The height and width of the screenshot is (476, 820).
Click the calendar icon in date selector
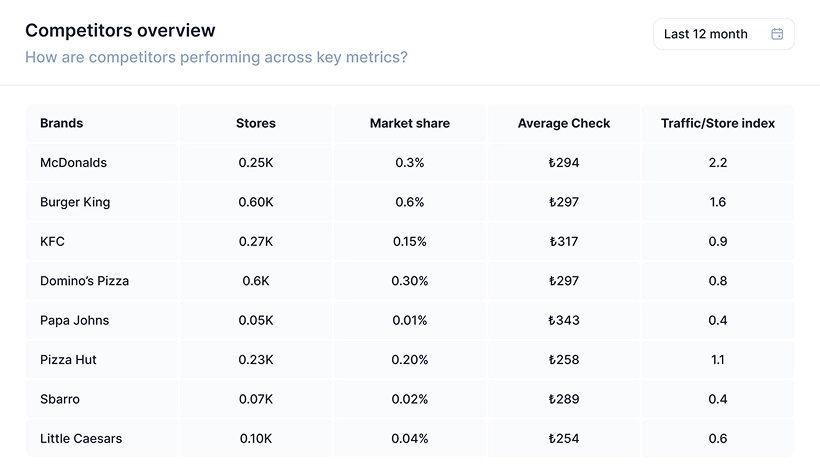777,34
